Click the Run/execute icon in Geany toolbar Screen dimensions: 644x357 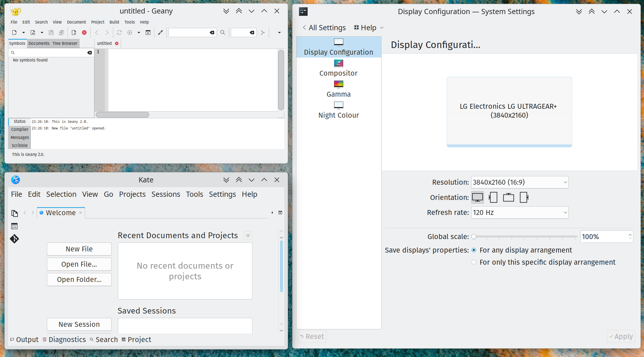tap(148, 33)
